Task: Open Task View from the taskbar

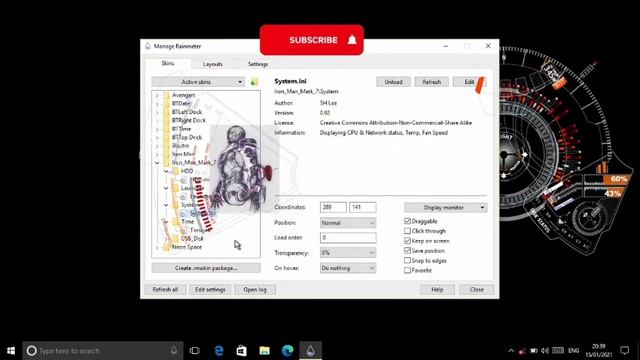Action: click(195, 350)
